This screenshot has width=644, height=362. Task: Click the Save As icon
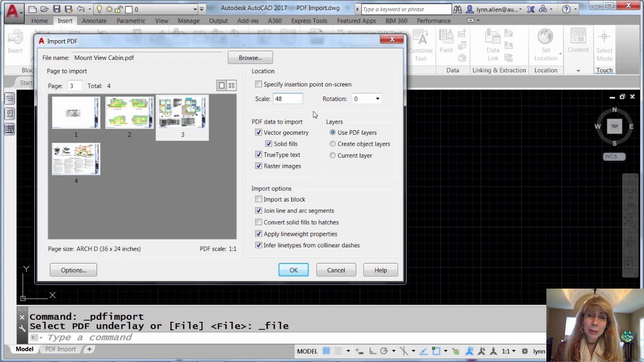(x=68, y=9)
